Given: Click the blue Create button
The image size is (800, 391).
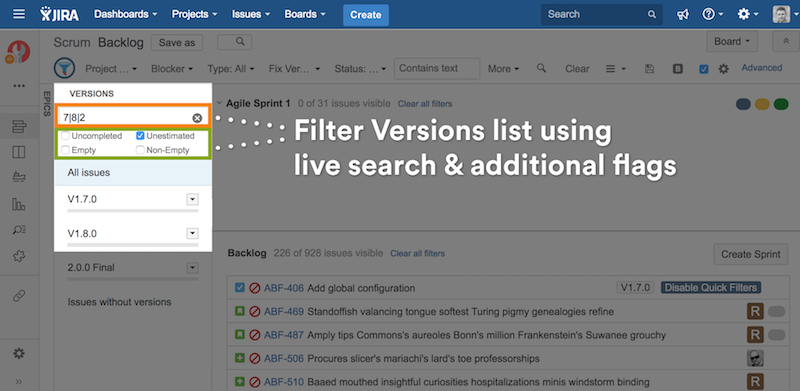Looking at the screenshot, I should (366, 15).
